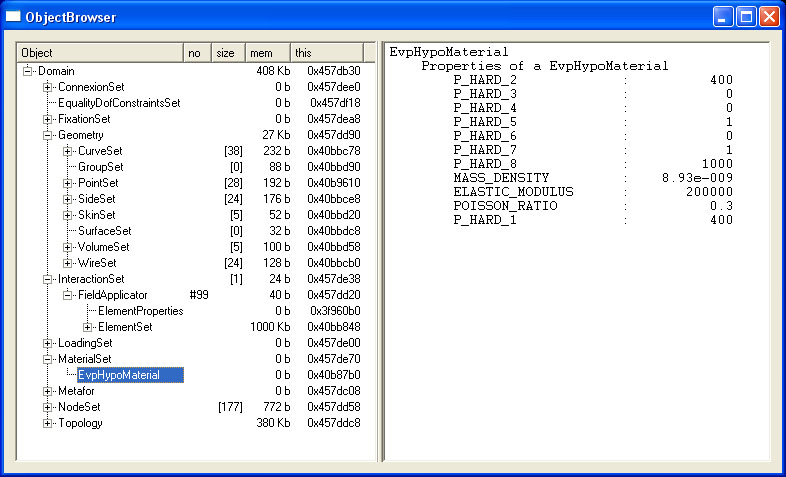Select the VolumeSet tree item
Screen dimensions: 786x477
tap(104, 248)
